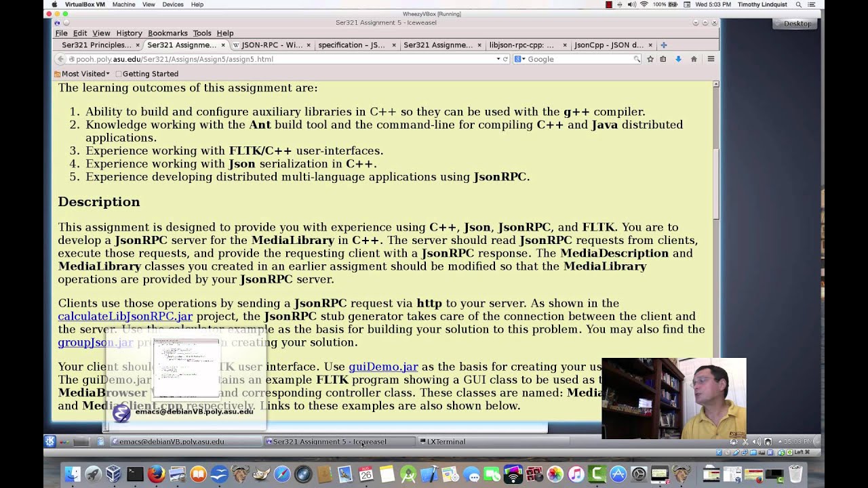868x488 pixels.
Task: Switch to the JSON-RPC Wikipedia tab
Action: tap(271, 45)
